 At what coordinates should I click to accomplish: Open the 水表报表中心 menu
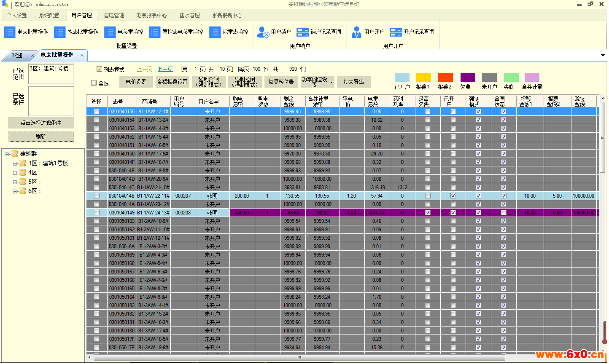click(x=227, y=15)
